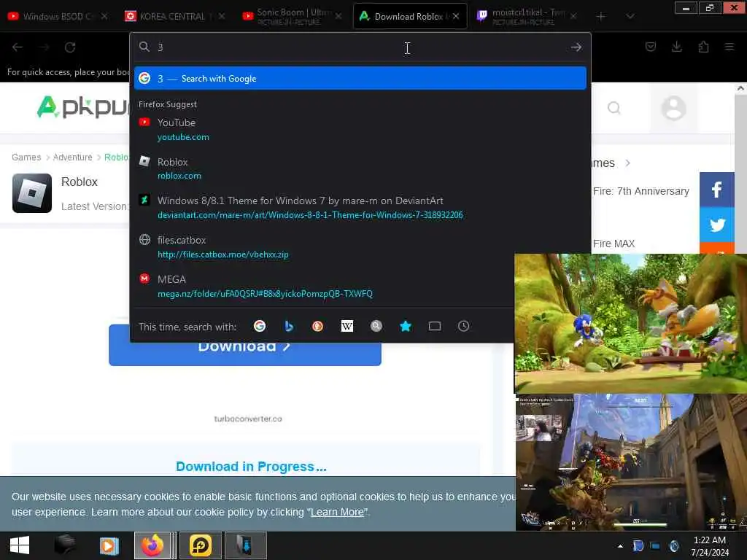
Task: Click the Adventure breadcrumb link
Action: (x=72, y=157)
